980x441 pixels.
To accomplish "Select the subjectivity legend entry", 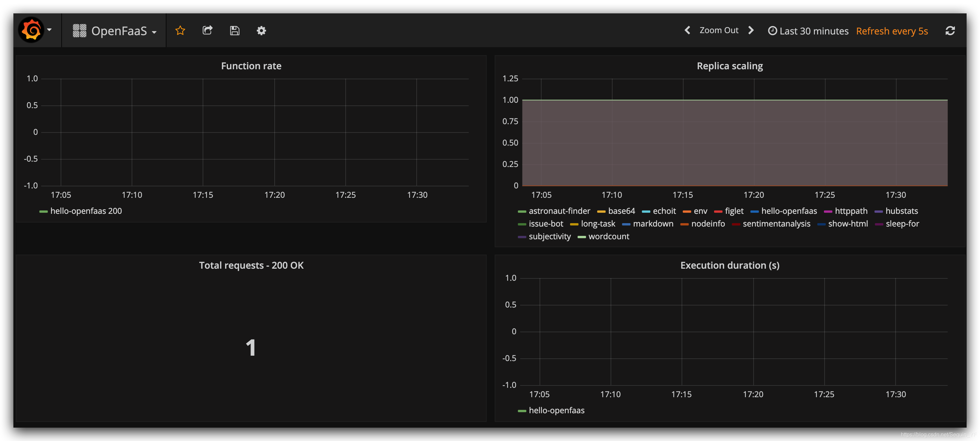I will point(544,236).
